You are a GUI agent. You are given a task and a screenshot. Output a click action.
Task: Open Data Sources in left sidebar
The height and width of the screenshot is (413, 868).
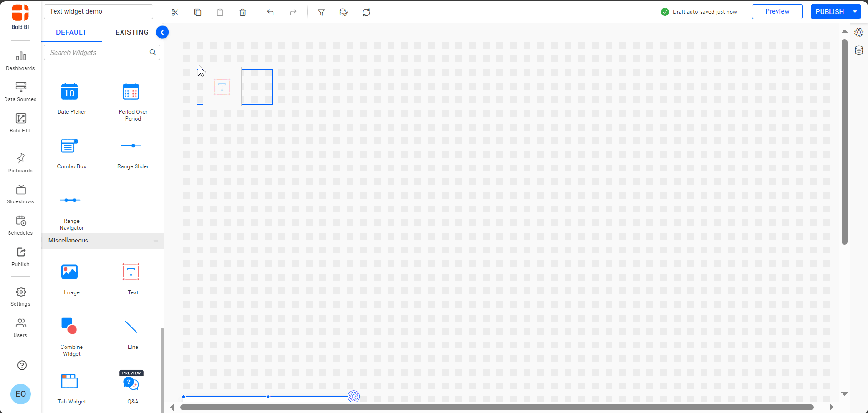20,91
